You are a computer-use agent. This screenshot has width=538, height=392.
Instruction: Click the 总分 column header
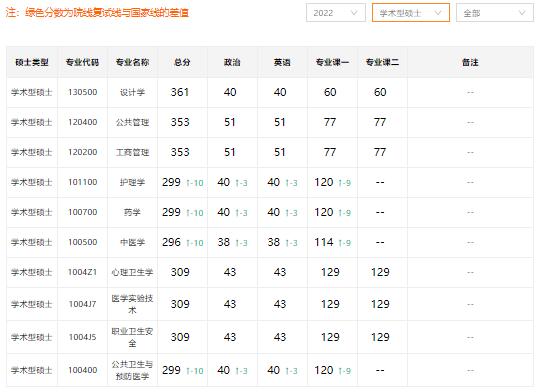pyautogui.click(x=182, y=62)
